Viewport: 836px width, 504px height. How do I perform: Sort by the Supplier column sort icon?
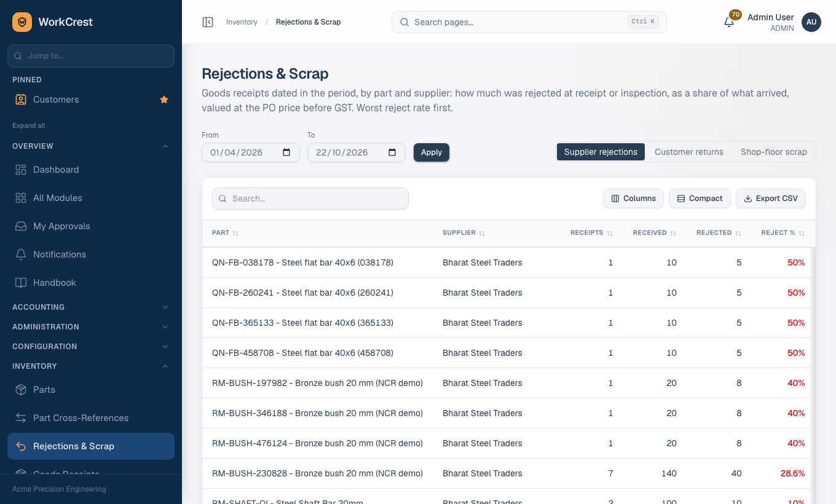(x=482, y=233)
